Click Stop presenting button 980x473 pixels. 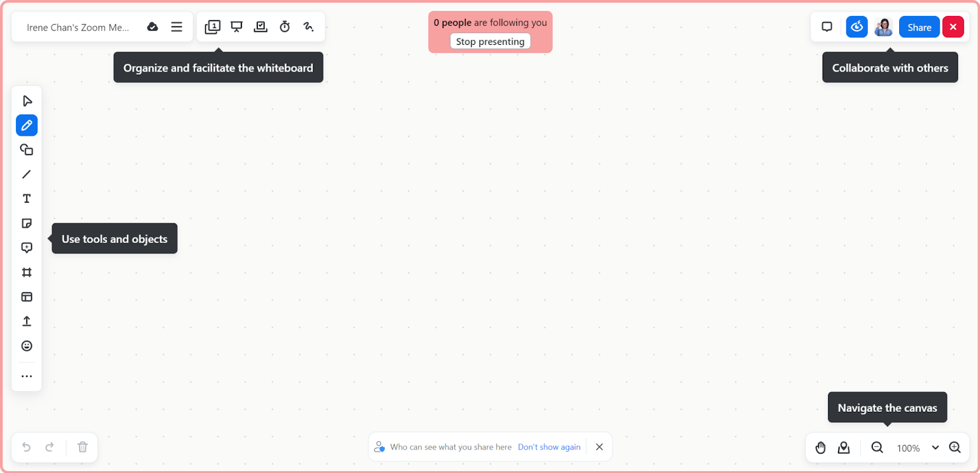tap(490, 41)
